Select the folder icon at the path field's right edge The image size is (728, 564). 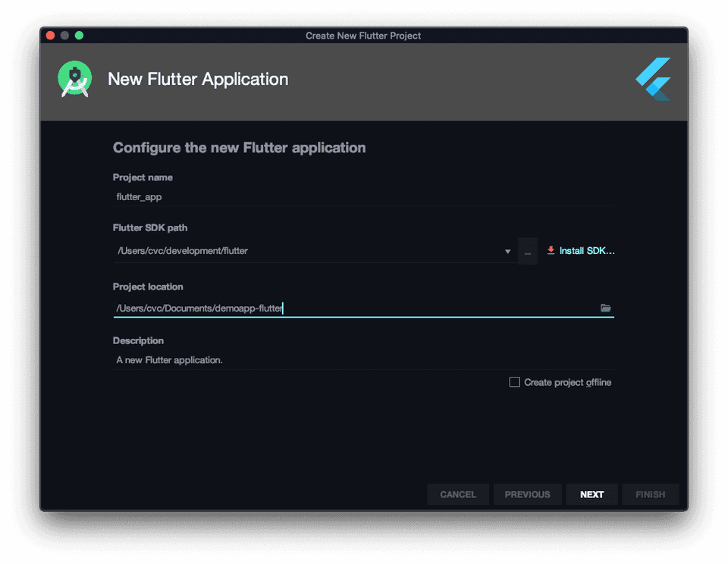click(604, 308)
